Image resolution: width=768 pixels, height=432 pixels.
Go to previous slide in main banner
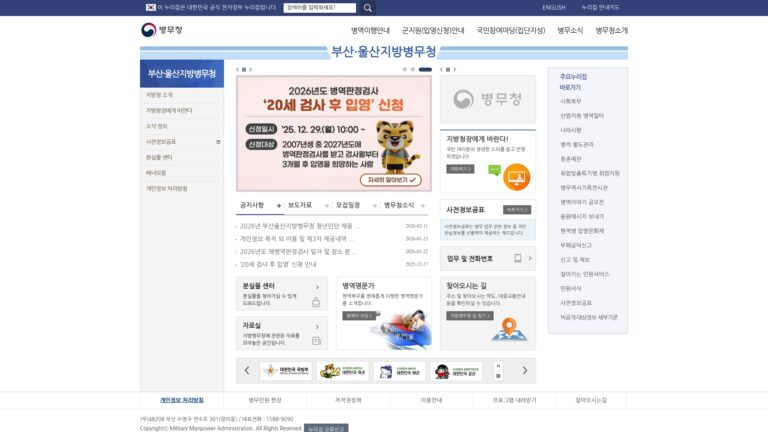click(x=238, y=70)
